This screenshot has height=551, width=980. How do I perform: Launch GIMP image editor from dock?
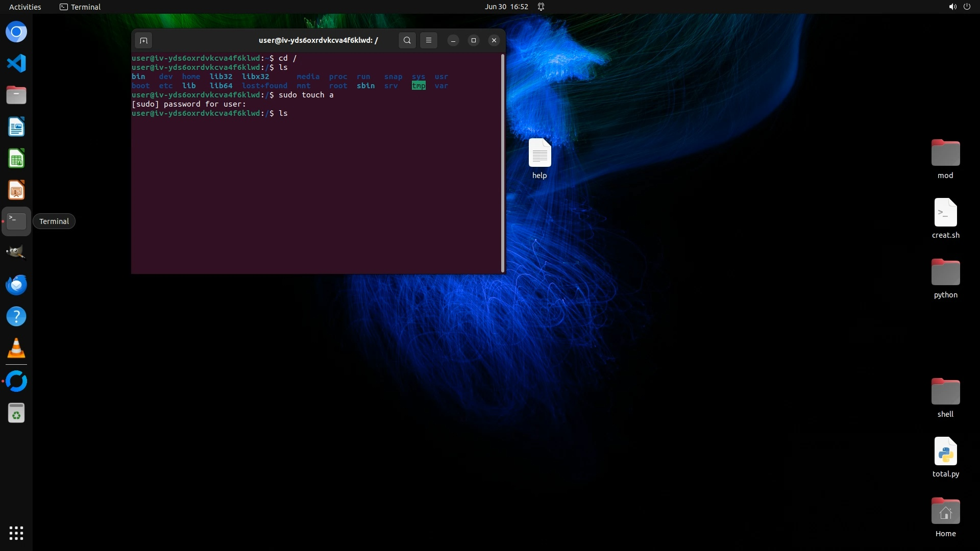point(16,253)
